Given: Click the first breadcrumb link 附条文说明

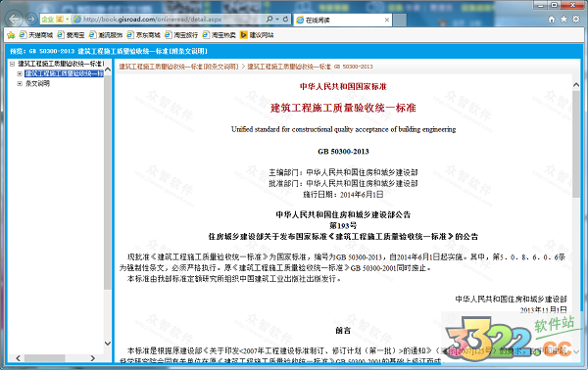Looking at the screenshot, I should point(178,67).
